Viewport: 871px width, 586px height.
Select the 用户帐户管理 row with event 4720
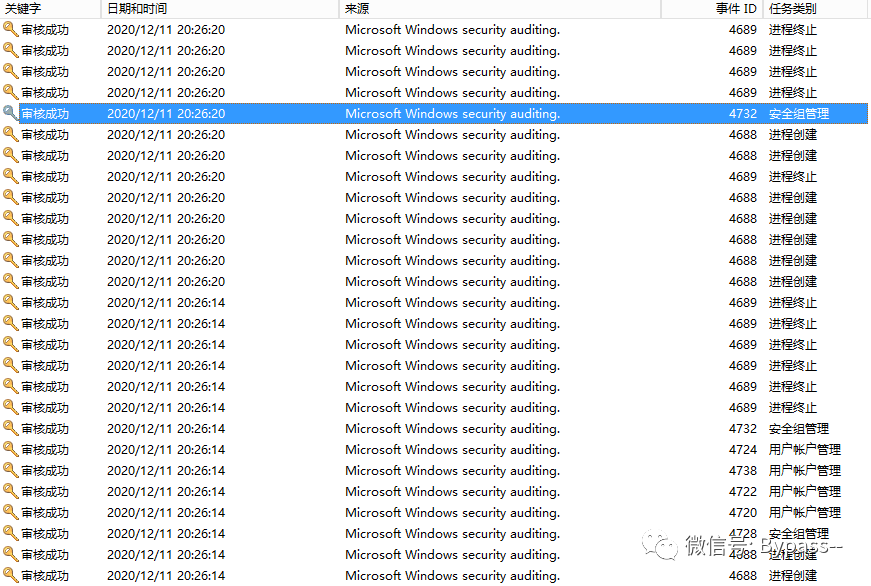(400, 512)
